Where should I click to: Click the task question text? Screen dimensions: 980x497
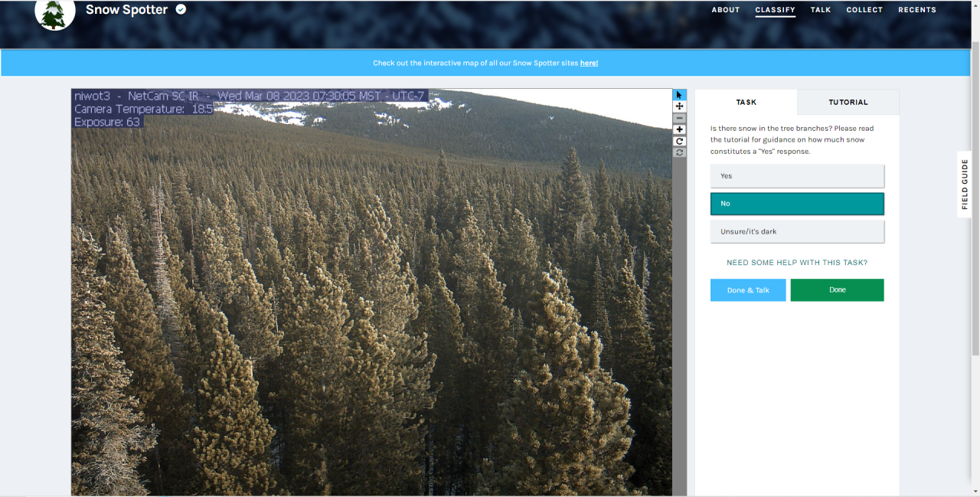pos(792,139)
